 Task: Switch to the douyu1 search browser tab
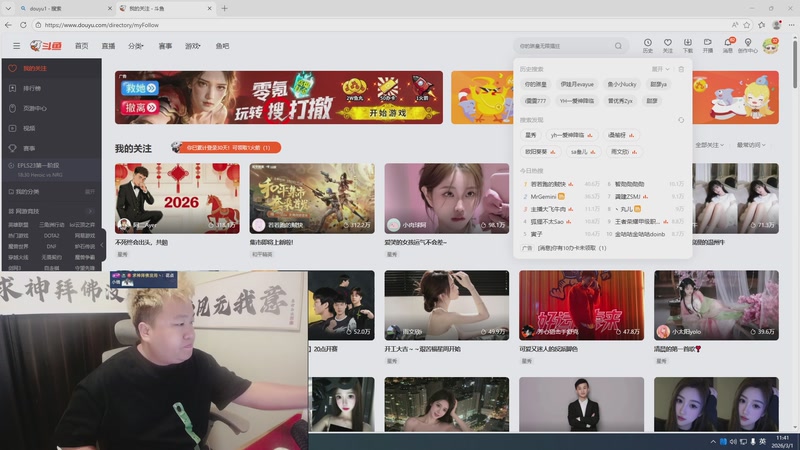tap(65, 9)
